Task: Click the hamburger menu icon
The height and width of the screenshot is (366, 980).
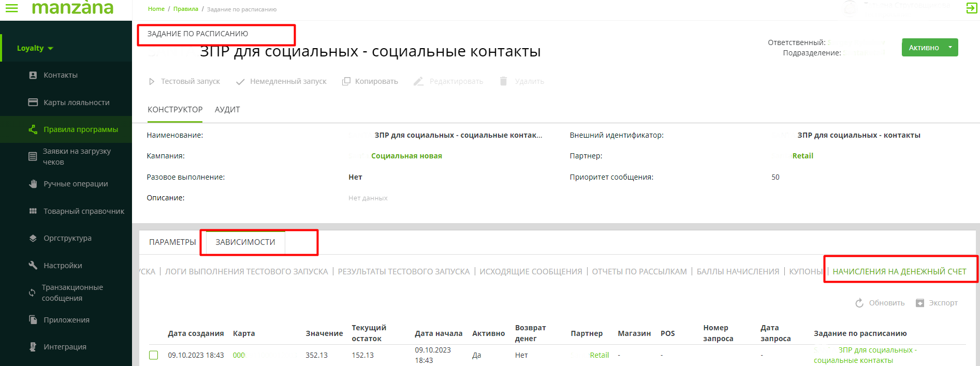Action: coord(11,8)
